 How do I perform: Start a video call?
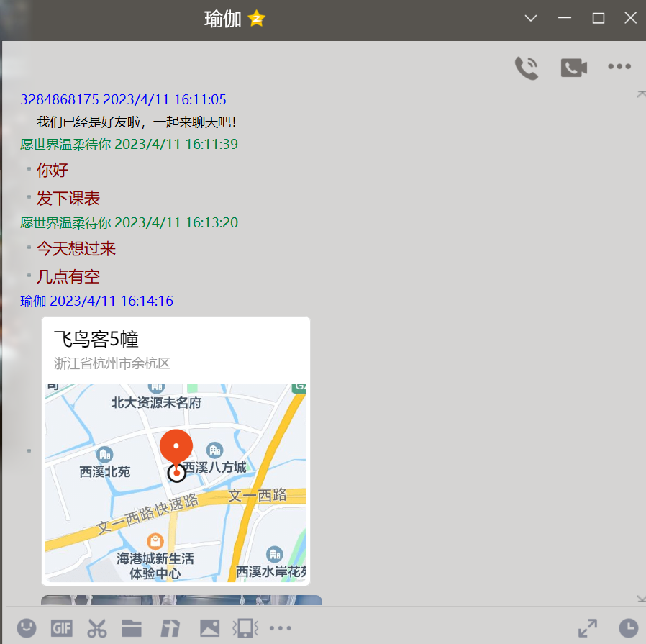point(573,68)
